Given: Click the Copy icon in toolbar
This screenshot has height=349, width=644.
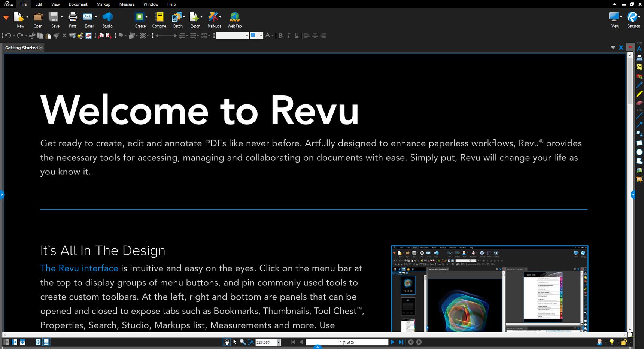Looking at the screenshot, I should coord(40,36).
